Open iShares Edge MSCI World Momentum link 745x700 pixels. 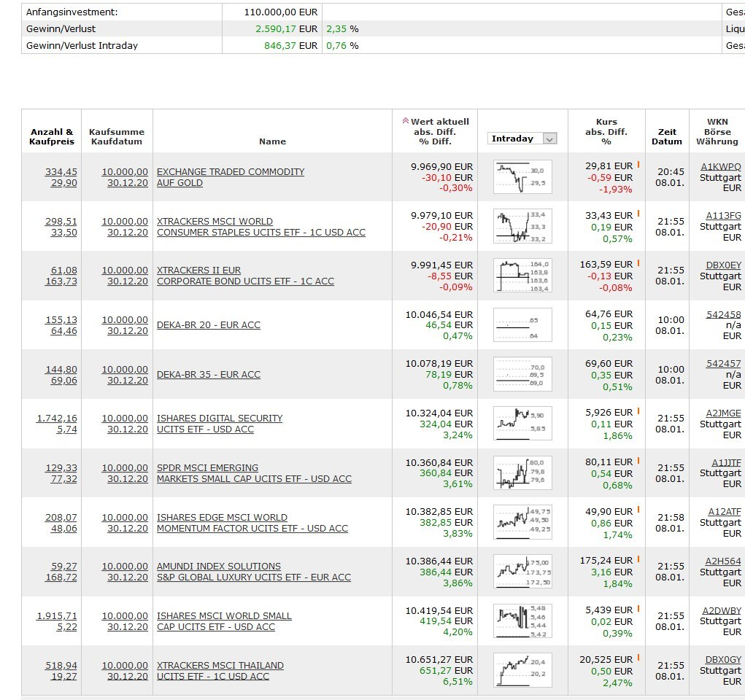(252, 522)
